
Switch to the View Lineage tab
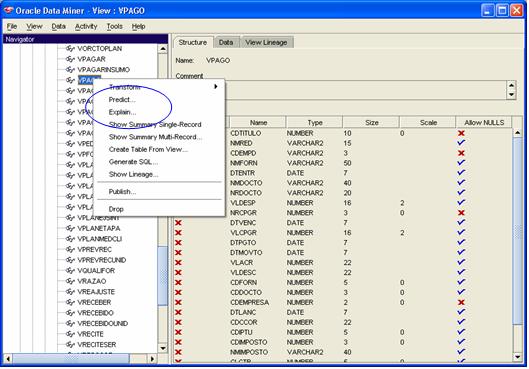266,42
